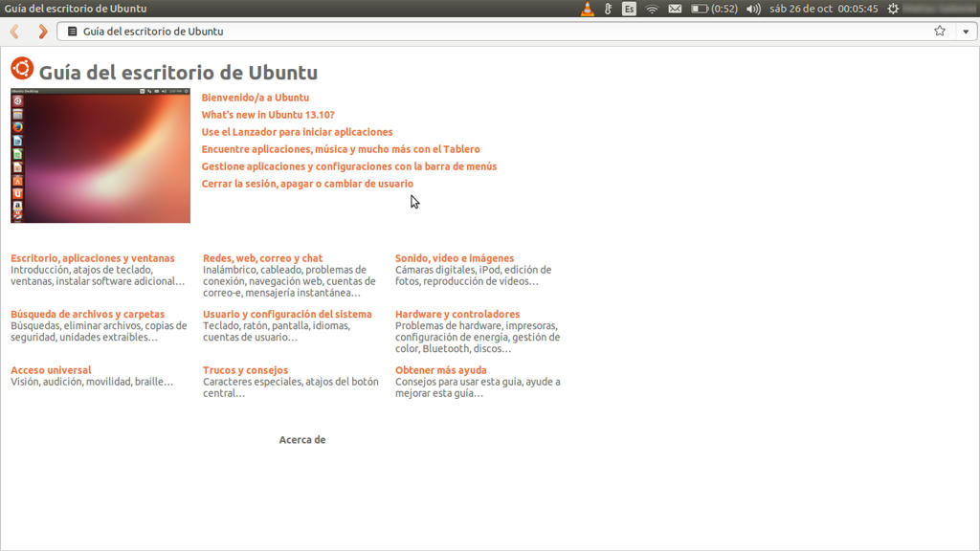The height and width of the screenshot is (551, 980).
Task: Click the Acerca de link
Action: (301, 440)
